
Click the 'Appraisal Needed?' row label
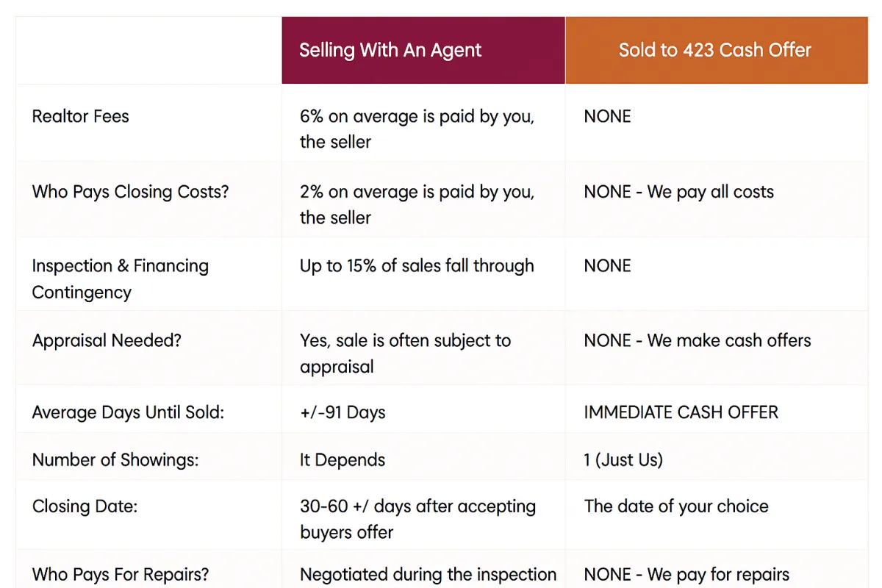coord(107,340)
